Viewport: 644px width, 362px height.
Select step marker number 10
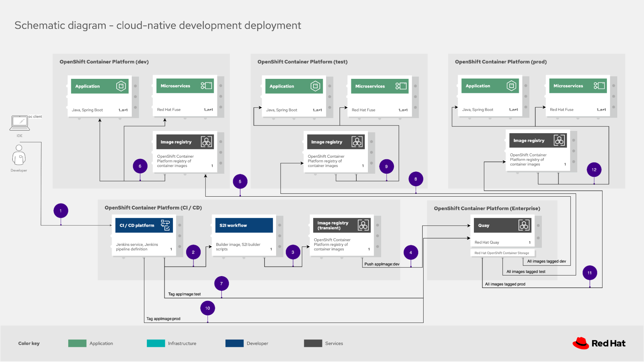207,308
